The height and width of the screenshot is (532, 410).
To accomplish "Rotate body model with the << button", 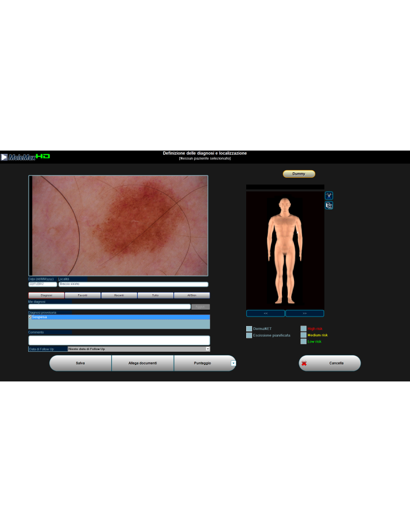I will (x=265, y=313).
